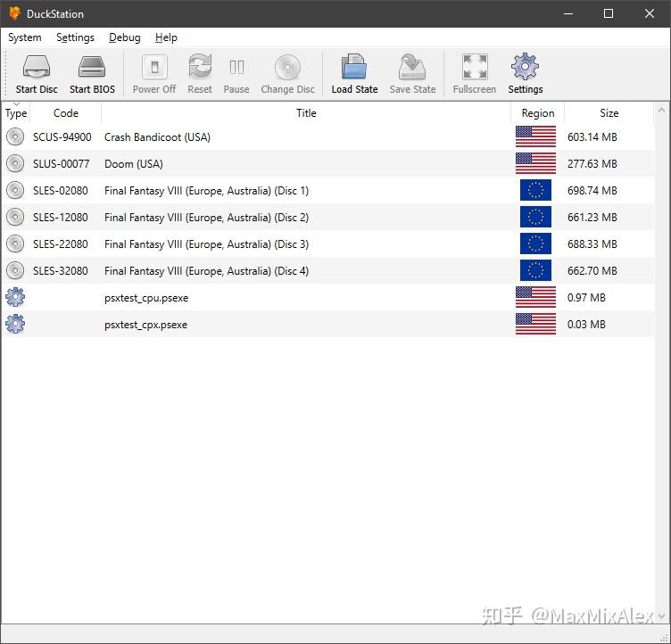This screenshot has height=644, width=671.
Task: Click the DuckStation logo in title bar
Action: click(x=14, y=13)
